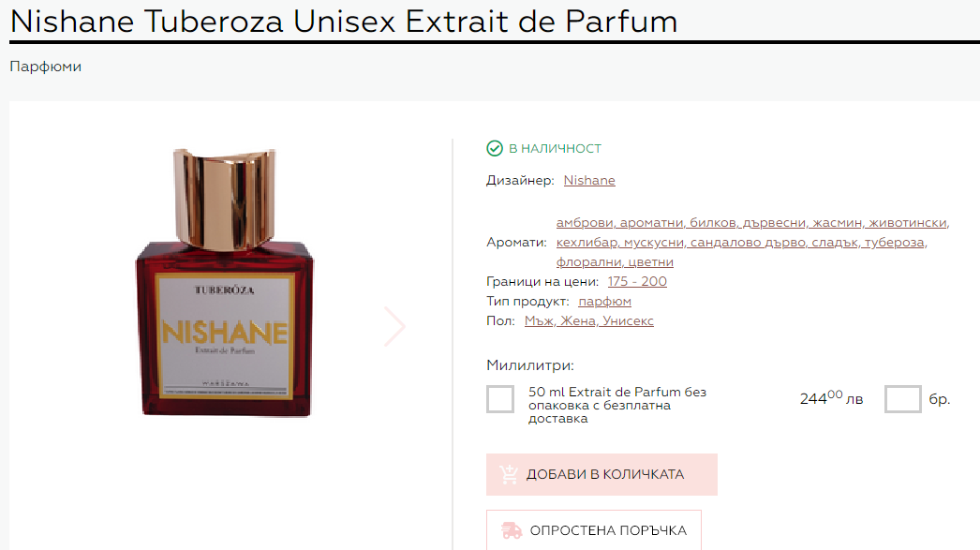Follow the парфюм product type link
This screenshot has width=980, height=550.
click(604, 302)
